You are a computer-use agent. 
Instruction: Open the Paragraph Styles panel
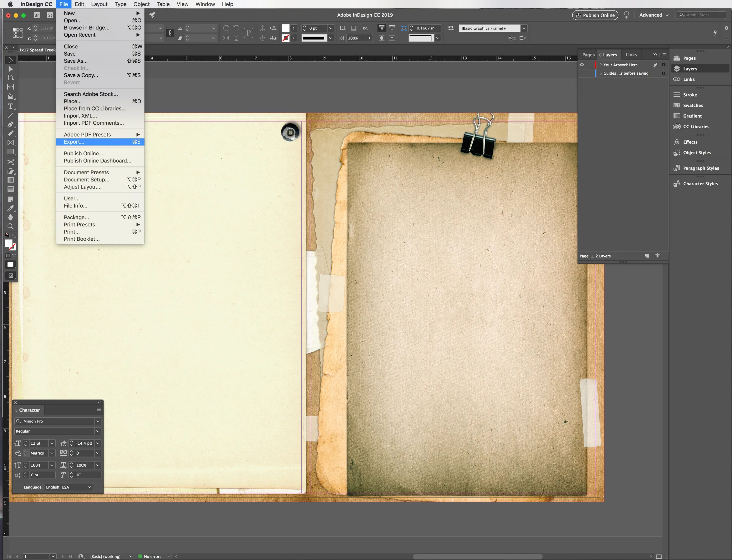point(701,168)
